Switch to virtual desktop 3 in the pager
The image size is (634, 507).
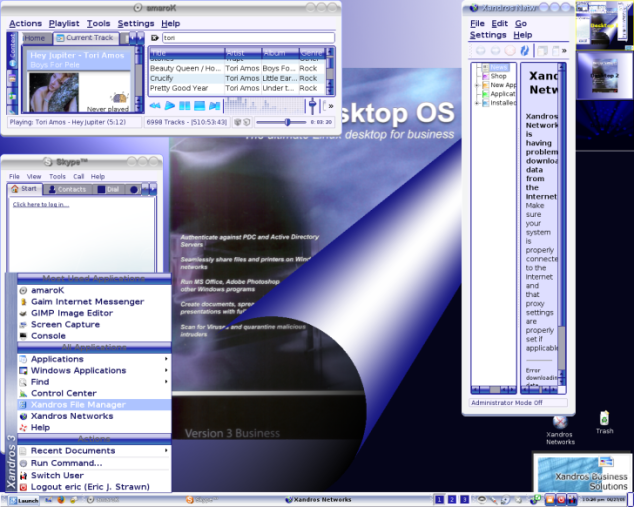[x=465, y=500]
